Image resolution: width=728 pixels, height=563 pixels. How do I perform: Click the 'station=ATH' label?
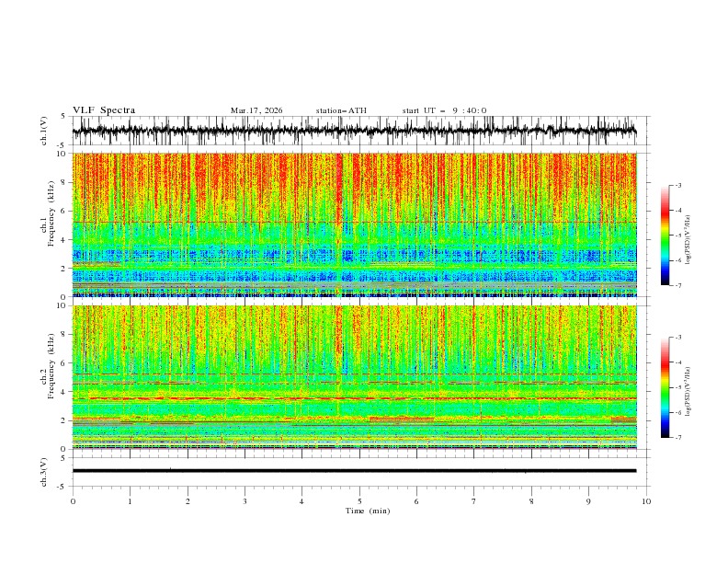point(341,110)
